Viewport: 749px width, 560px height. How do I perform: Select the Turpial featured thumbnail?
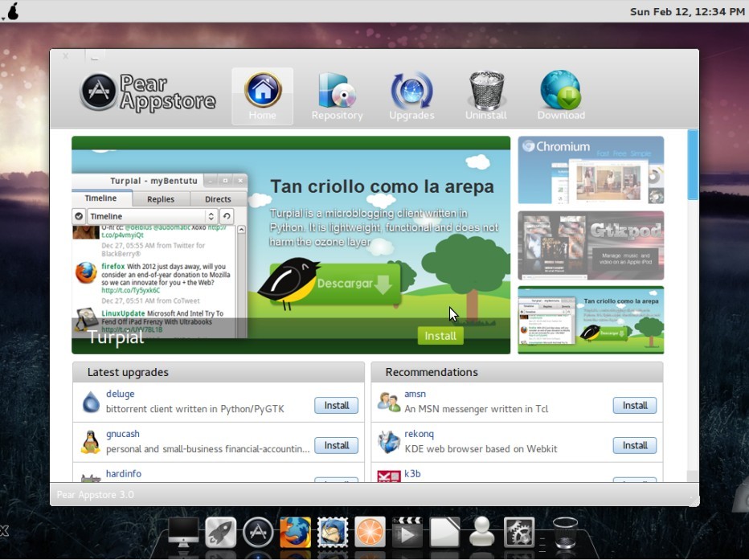point(591,320)
